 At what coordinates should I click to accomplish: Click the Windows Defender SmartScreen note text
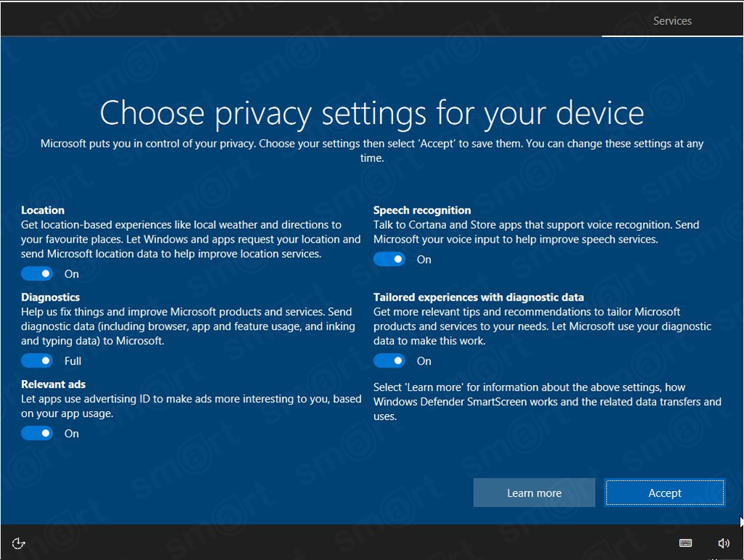click(x=547, y=402)
